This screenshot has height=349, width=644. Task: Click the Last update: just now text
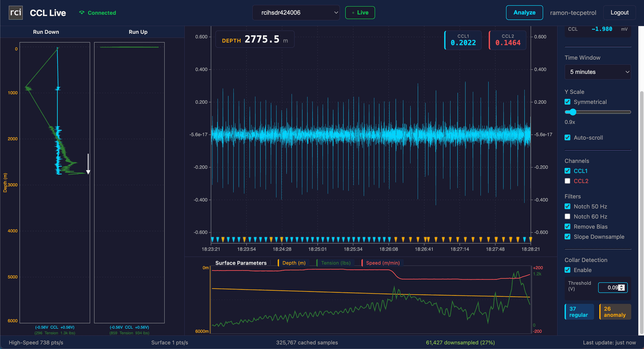pos(609,343)
